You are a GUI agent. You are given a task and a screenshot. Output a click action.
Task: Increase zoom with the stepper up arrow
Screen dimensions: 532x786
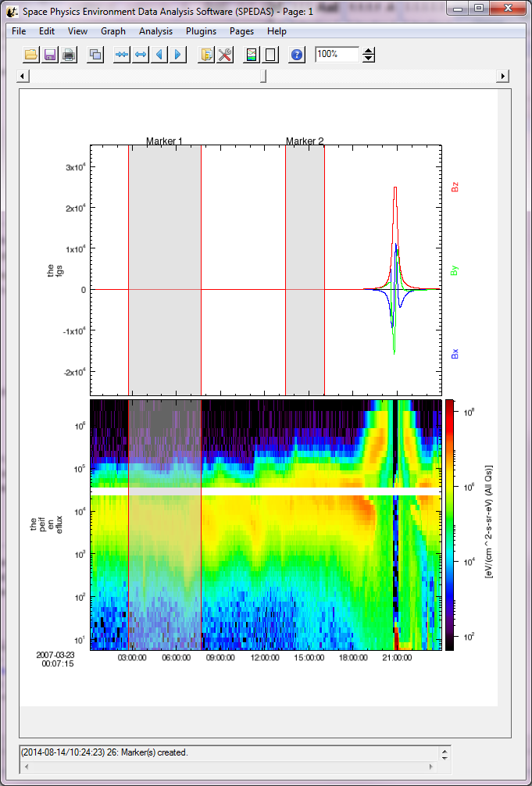pyautogui.click(x=370, y=51)
